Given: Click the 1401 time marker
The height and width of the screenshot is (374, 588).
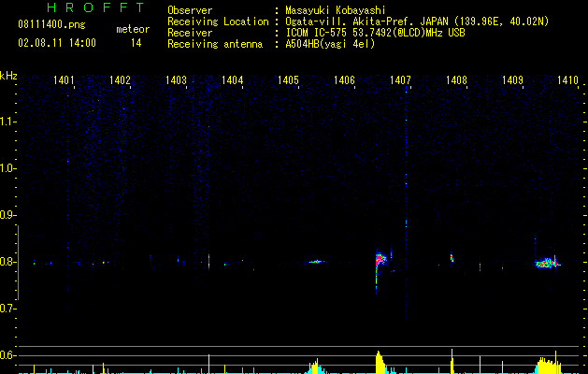Looking at the screenshot, I should (64, 79).
